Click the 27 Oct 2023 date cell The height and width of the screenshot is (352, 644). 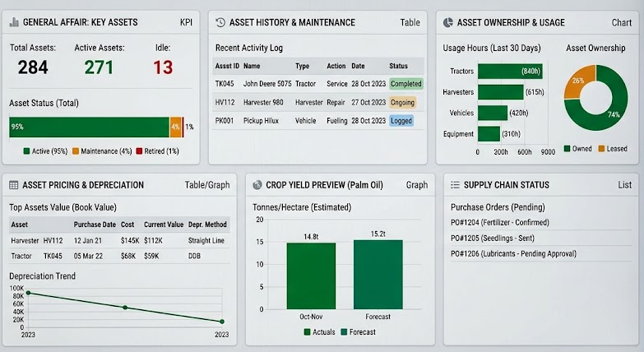(368, 102)
